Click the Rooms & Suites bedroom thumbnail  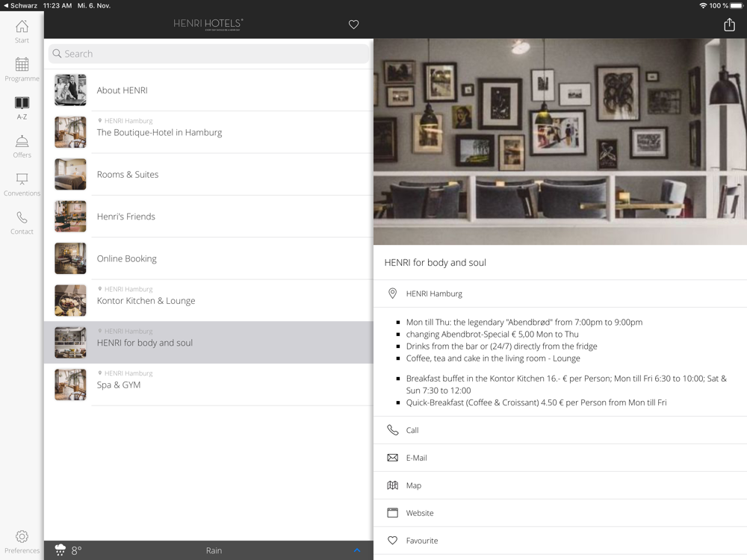point(70,174)
